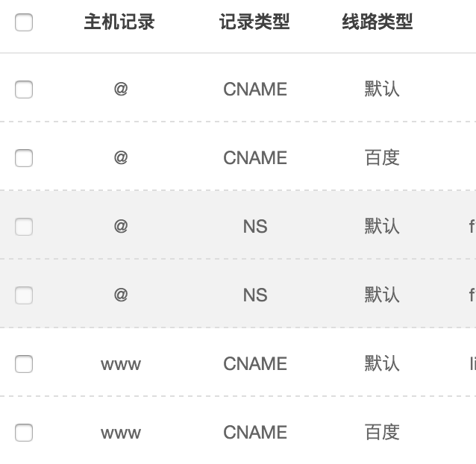Image resolution: width=476 pixels, height=464 pixels.
Task: Check the box for @ CNAME 百度 record
Action: (x=24, y=158)
